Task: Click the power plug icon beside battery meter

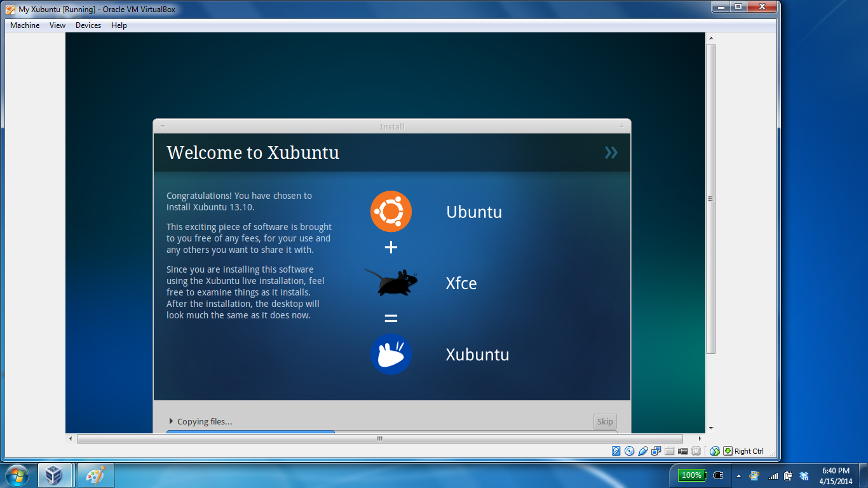Action: [x=718, y=475]
